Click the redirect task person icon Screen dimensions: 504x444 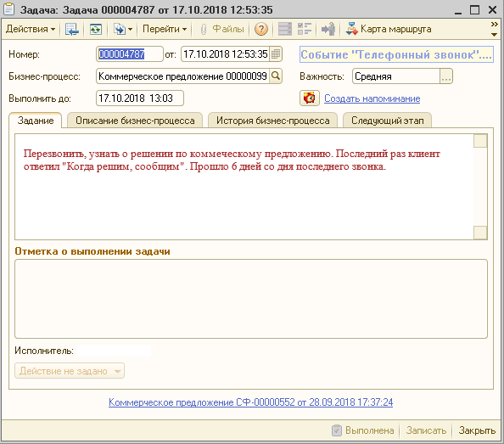328,29
